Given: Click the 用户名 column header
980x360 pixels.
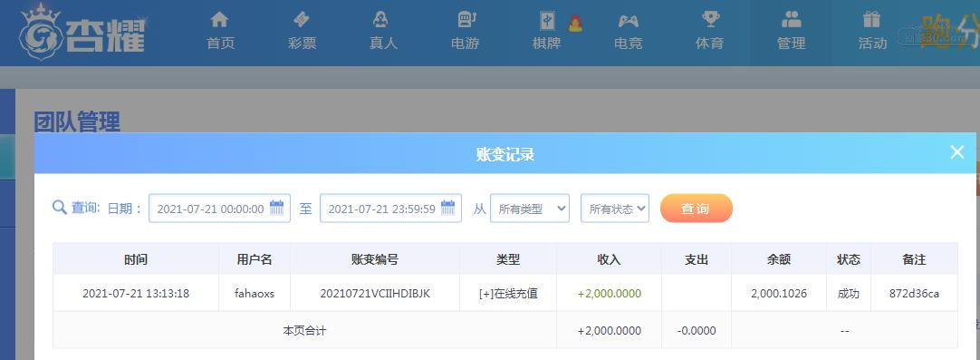Looking at the screenshot, I should (255, 259).
